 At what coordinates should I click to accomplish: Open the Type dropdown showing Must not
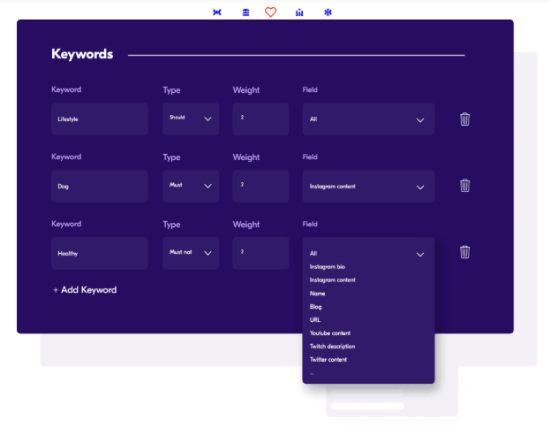point(191,253)
